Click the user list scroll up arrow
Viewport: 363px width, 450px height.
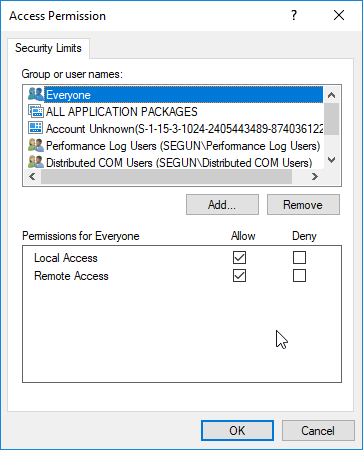point(331,95)
